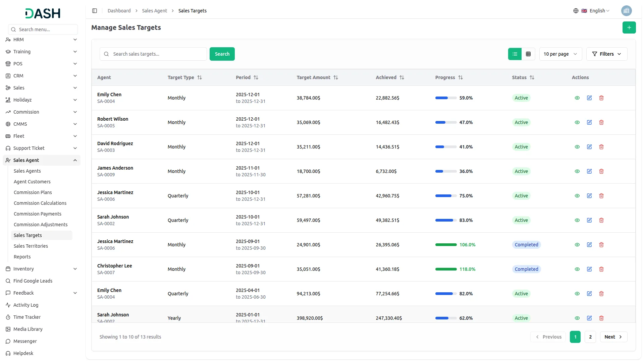This screenshot has height=362, width=644.
Task: Open Commission Plans in sidebar
Action: [x=33, y=192]
